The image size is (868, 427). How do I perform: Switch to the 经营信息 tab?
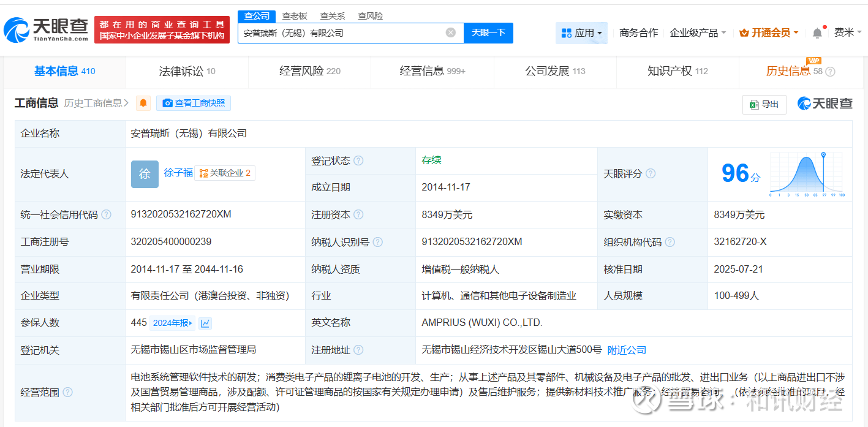[x=432, y=71]
